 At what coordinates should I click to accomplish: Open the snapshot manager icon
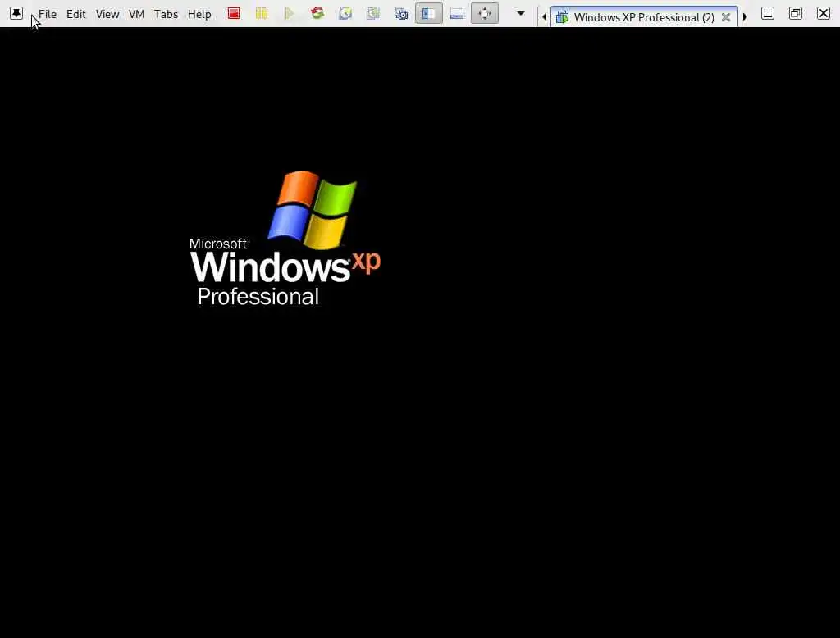400,13
